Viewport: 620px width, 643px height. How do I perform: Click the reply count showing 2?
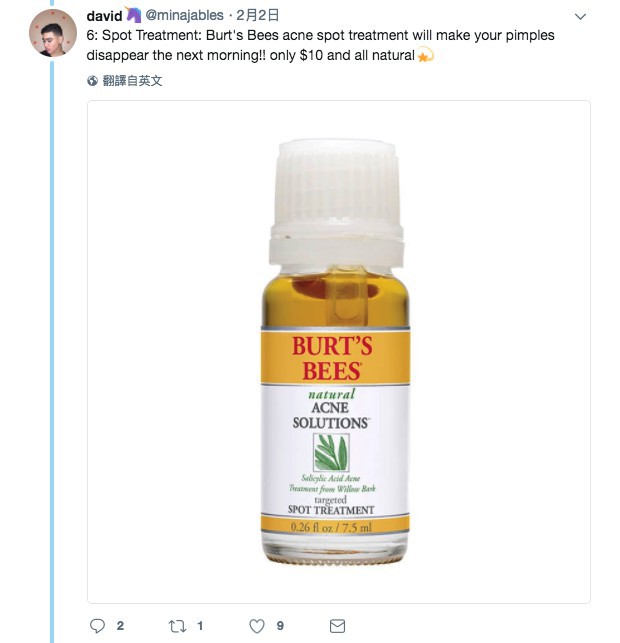[x=120, y=626]
